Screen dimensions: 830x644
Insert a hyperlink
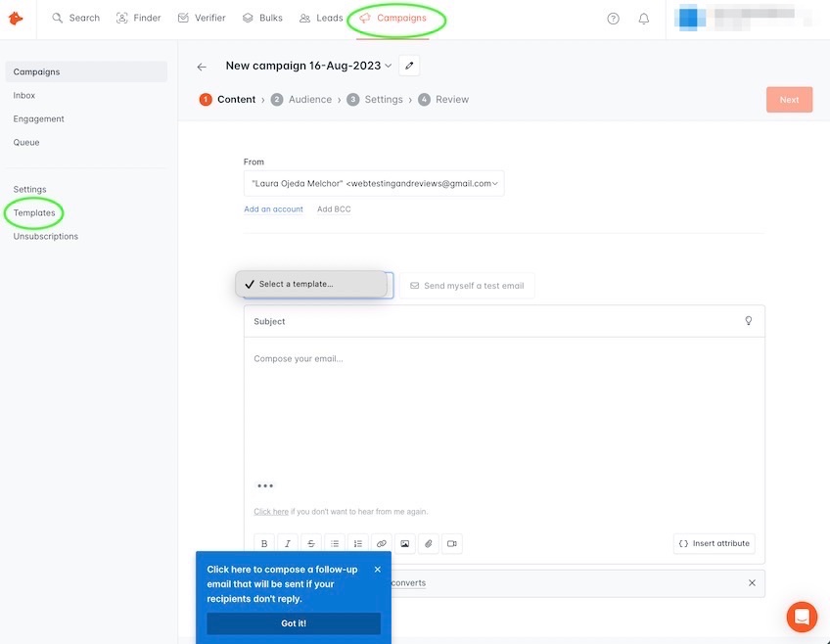pyautogui.click(x=382, y=543)
